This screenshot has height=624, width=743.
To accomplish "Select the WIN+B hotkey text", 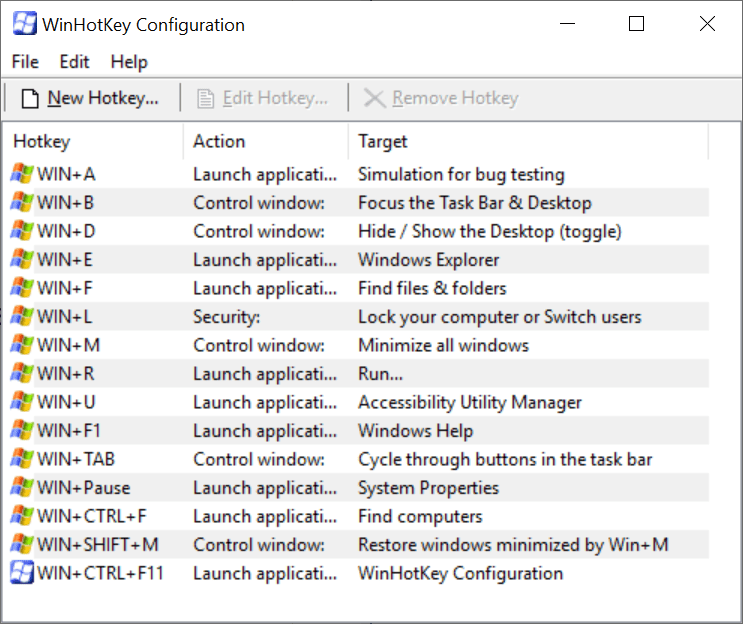I will click(65, 203).
